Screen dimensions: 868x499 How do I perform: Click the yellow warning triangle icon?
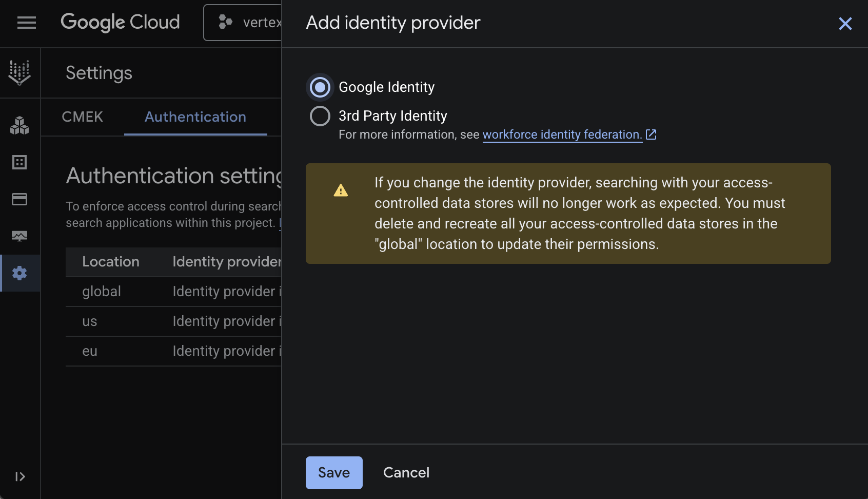pyautogui.click(x=341, y=190)
